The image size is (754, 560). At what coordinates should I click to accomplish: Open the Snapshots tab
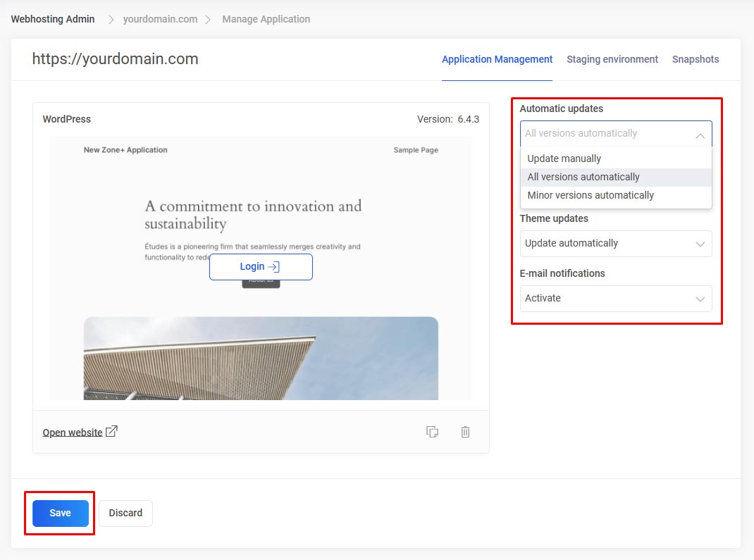695,59
